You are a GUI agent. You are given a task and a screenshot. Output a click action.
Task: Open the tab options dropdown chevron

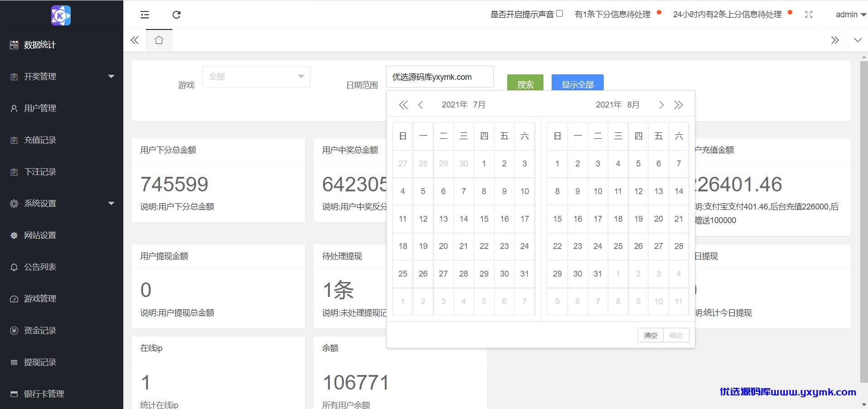pyautogui.click(x=858, y=40)
